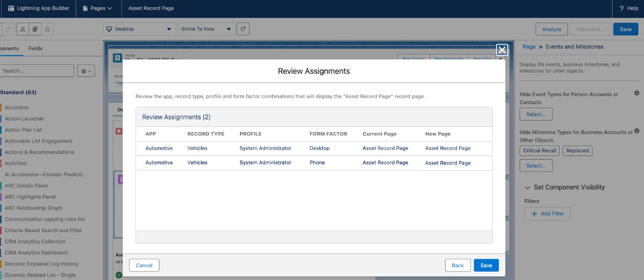
Task: Open the gear settings dropdown
Action: (86, 71)
